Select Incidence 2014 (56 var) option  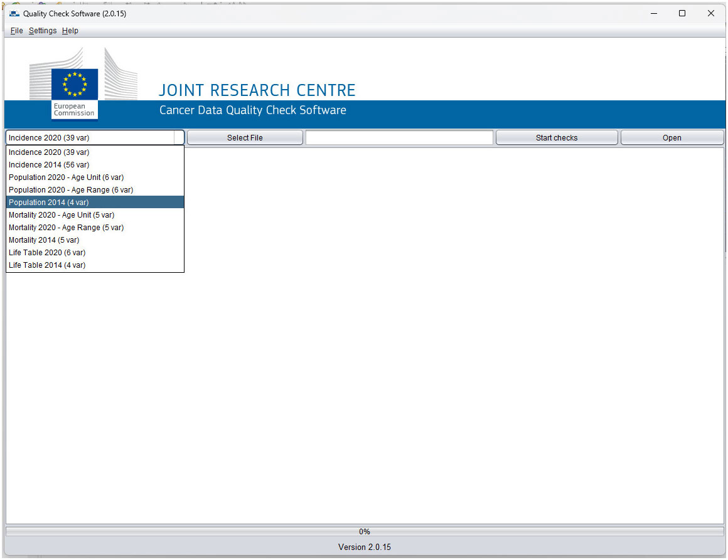coord(95,165)
